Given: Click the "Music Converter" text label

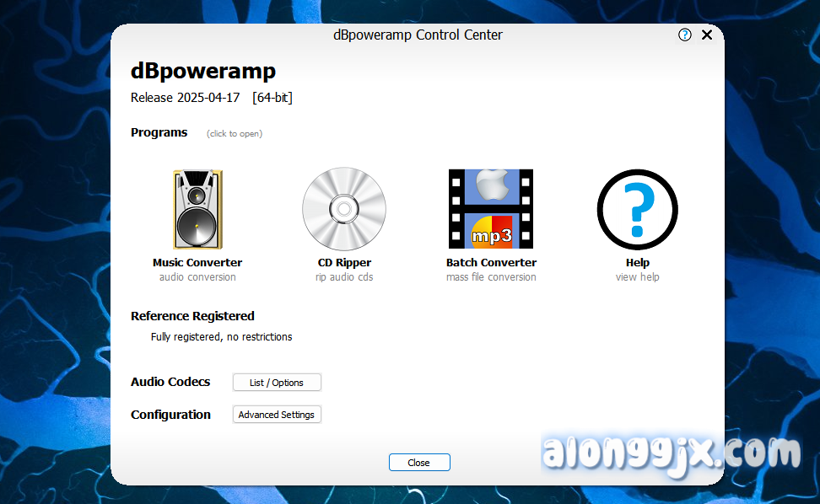Looking at the screenshot, I should pyautogui.click(x=197, y=262).
